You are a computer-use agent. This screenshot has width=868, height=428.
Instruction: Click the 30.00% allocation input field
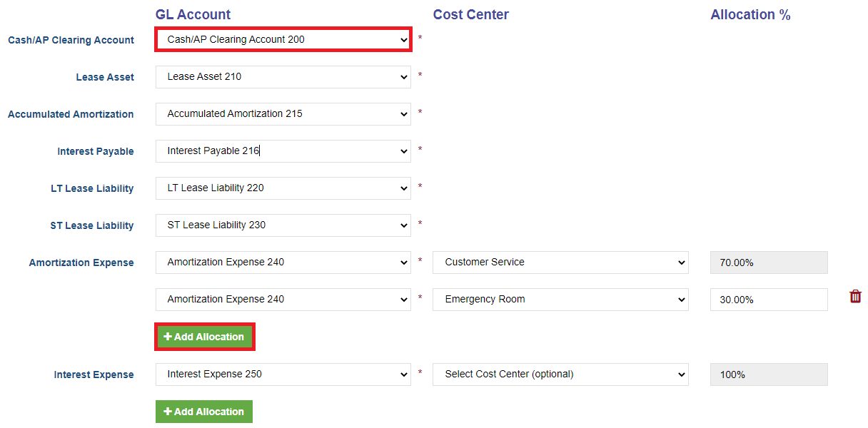point(769,300)
